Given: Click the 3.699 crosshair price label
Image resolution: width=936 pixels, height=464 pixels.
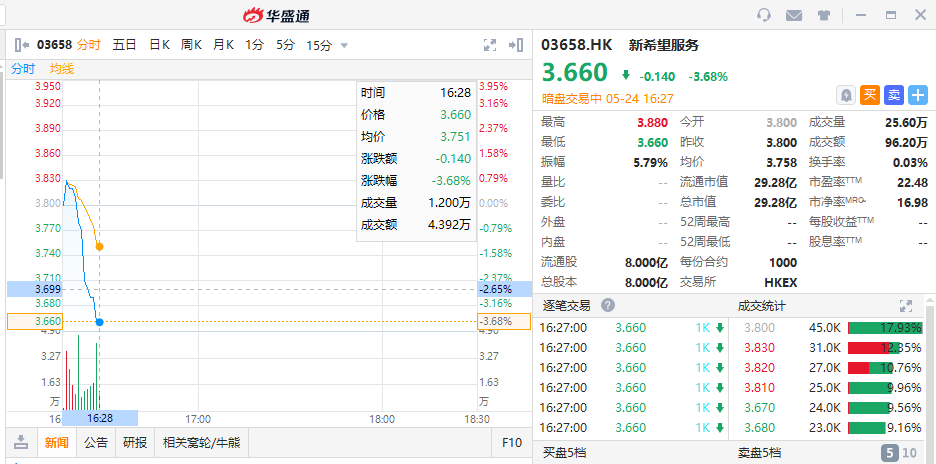Looking at the screenshot, I should point(35,290).
